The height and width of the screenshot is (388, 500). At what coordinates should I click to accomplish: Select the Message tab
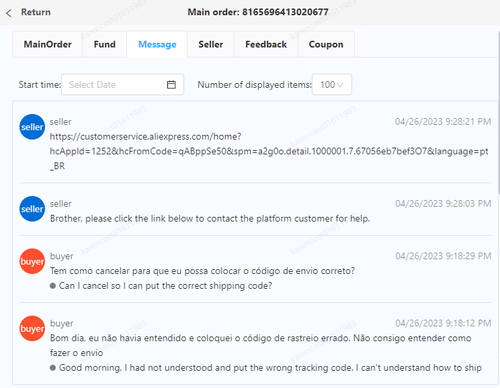(157, 44)
